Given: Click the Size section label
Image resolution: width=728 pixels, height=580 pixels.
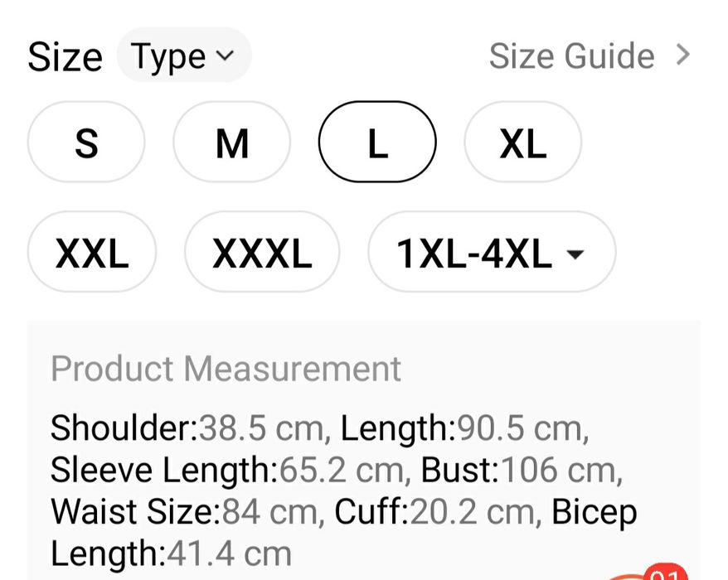Looking at the screenshot, I should coord(65,57).
